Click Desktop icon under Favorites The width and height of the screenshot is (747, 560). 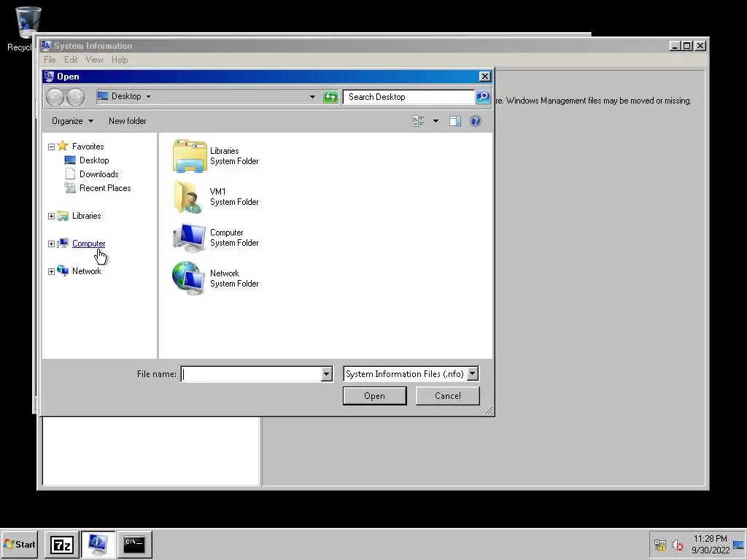coord(70,160)
